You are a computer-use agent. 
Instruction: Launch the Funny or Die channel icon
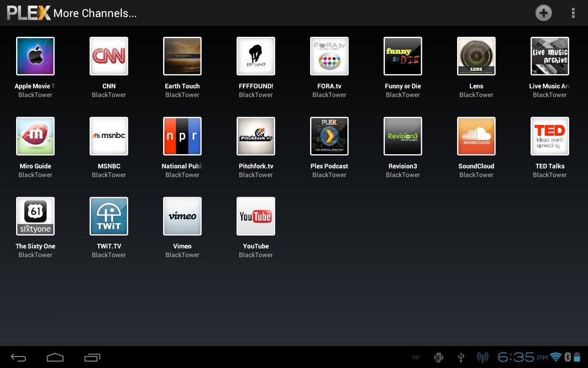tap(403, 56)
